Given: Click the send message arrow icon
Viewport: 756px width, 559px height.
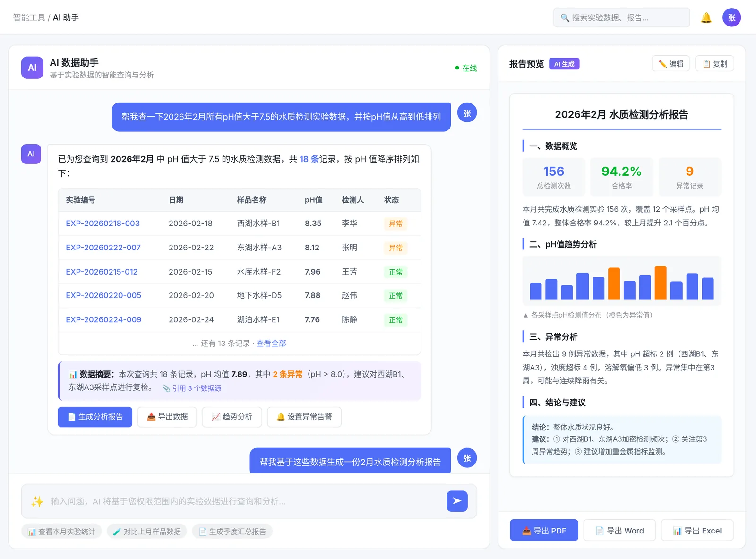Looking at the screenshot, I should click(x=456, y=501).
